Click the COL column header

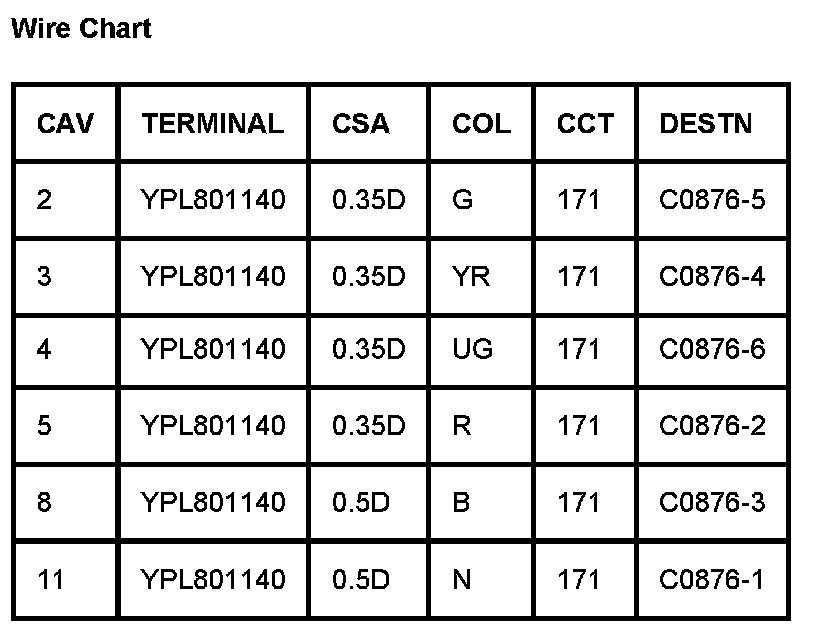tap(481, 124)
